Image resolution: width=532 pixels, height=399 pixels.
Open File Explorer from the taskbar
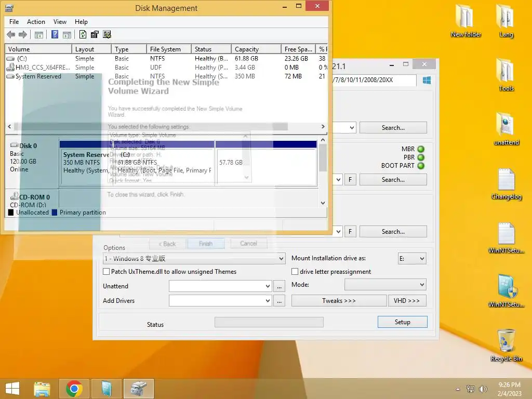[42, 389]
